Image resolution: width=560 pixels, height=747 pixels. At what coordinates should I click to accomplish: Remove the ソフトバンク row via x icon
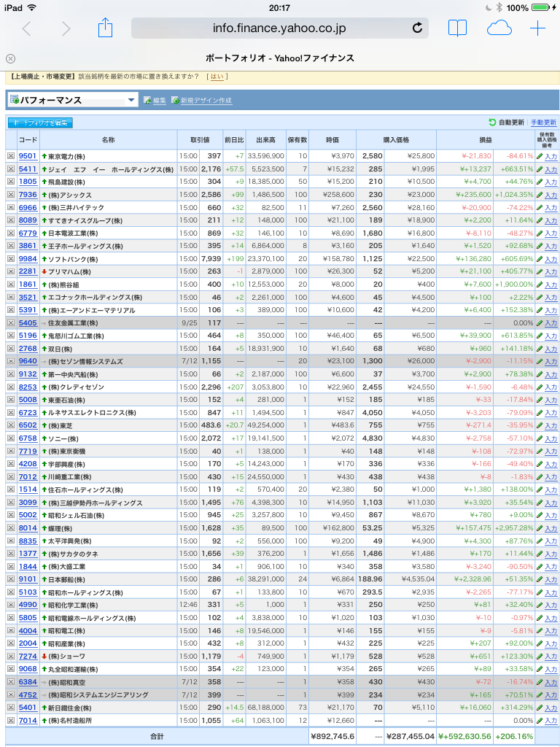pos(11,259)
